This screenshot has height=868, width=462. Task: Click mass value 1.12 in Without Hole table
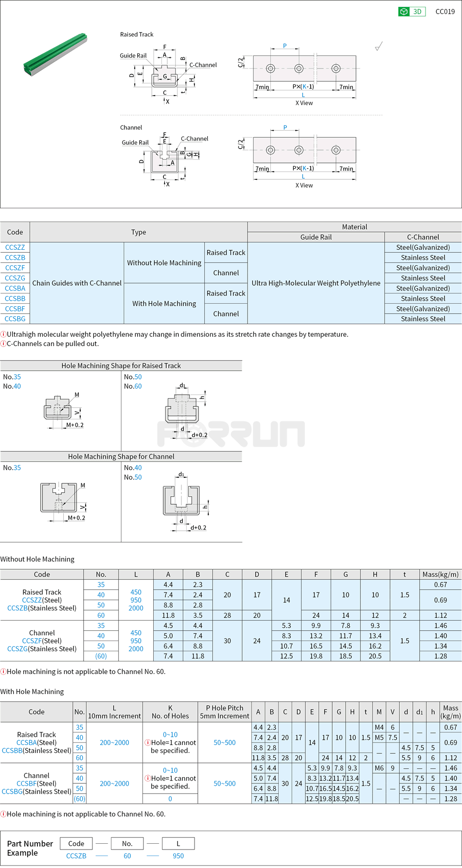441,615
